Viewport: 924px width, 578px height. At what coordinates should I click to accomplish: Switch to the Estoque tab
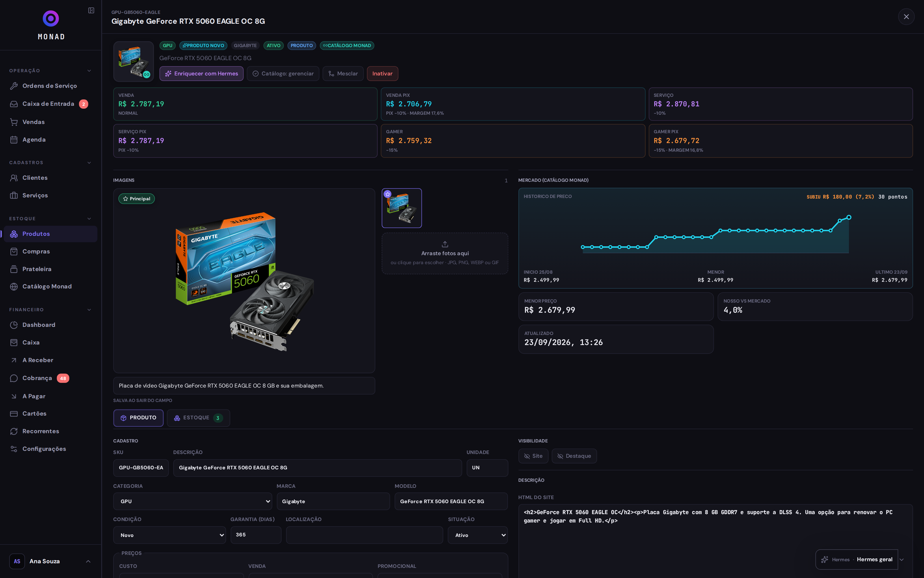click(x=198, y=418)
